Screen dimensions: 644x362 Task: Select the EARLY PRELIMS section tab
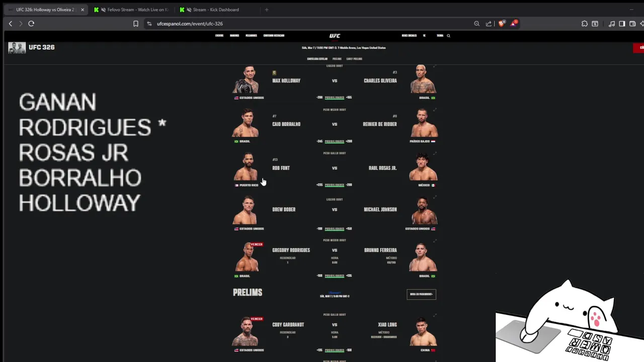354,59
